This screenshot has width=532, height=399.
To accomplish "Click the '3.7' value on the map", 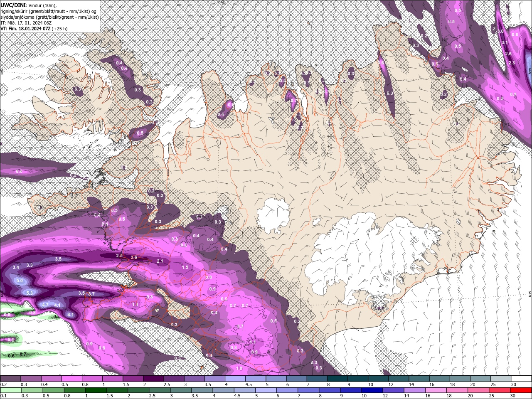I will pos(91,294).
